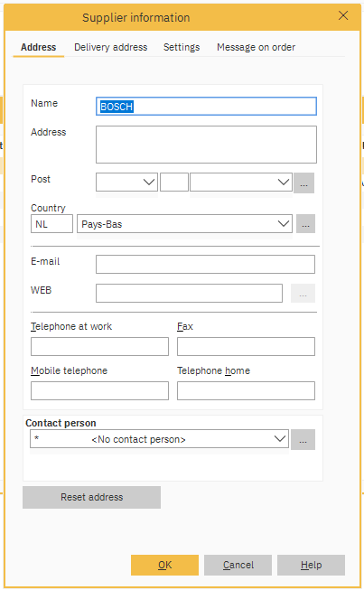Focus the E-mail input field
364x590 pixels.
coord(205,264)
